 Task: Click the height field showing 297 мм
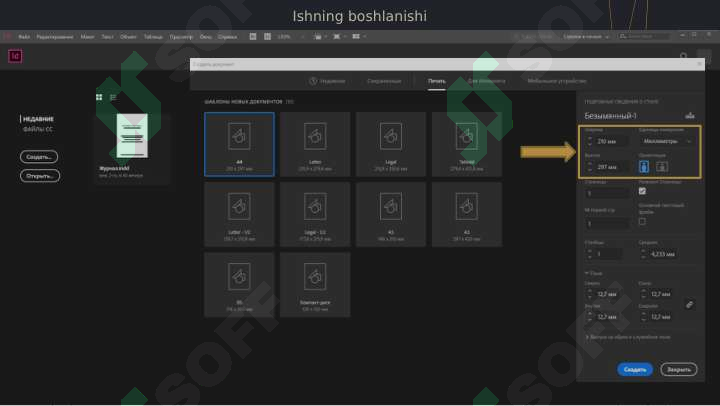[x=611, y=167]
